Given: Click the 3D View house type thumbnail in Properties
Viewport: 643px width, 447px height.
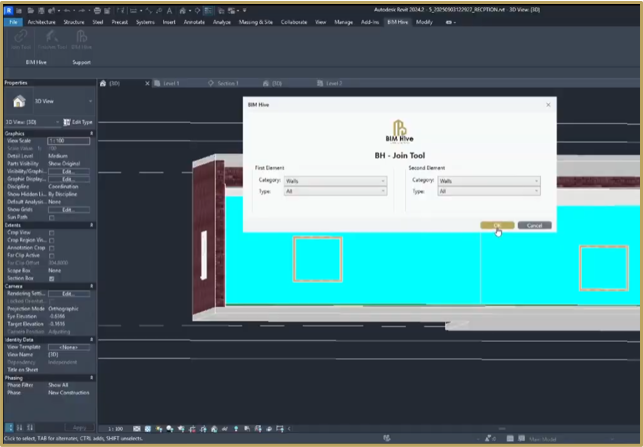Looking at the screenshot, I should pos(19,101).
